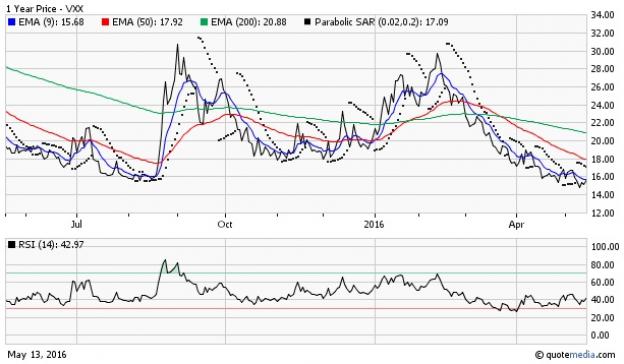Viewport: 624px width, 364px height.
Task: Click the 40.00 RSI axis value
Action: (x=602, y=300)
